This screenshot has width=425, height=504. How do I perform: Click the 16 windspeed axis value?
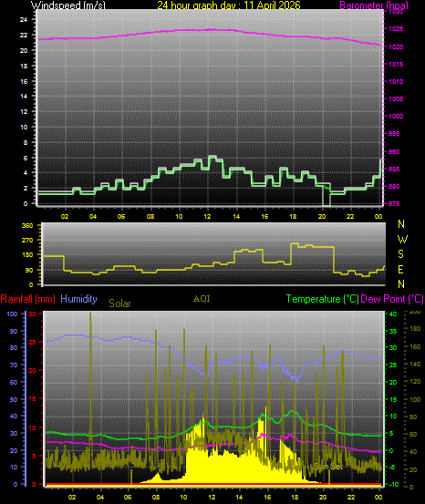24,82
